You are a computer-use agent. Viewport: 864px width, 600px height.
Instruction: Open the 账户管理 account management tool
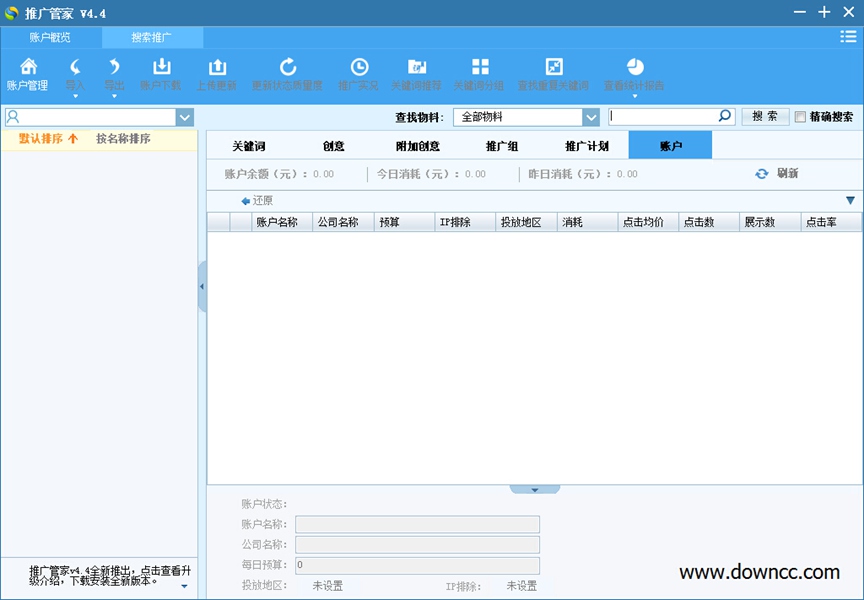click(30, 72)
